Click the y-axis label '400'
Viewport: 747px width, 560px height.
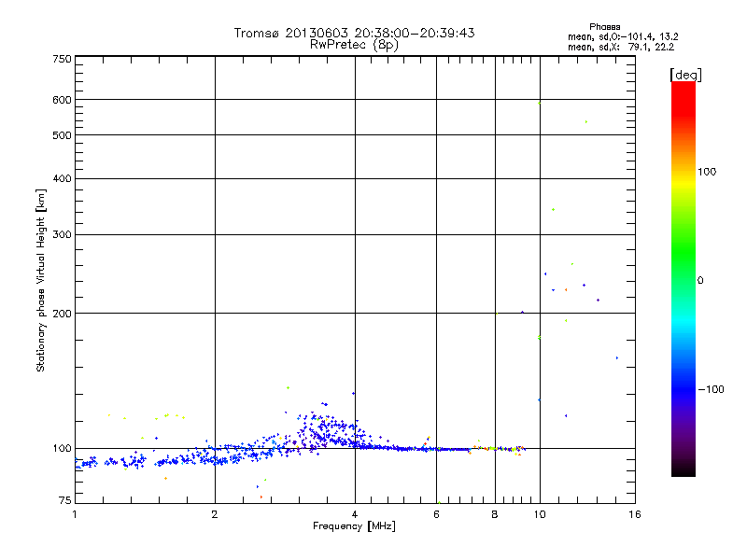(x=62, y=178)
